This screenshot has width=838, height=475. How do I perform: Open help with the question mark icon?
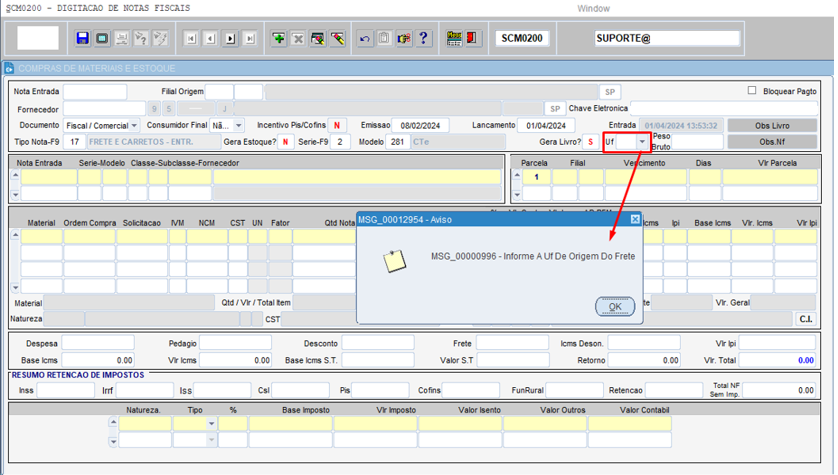(x=423, y=38)
